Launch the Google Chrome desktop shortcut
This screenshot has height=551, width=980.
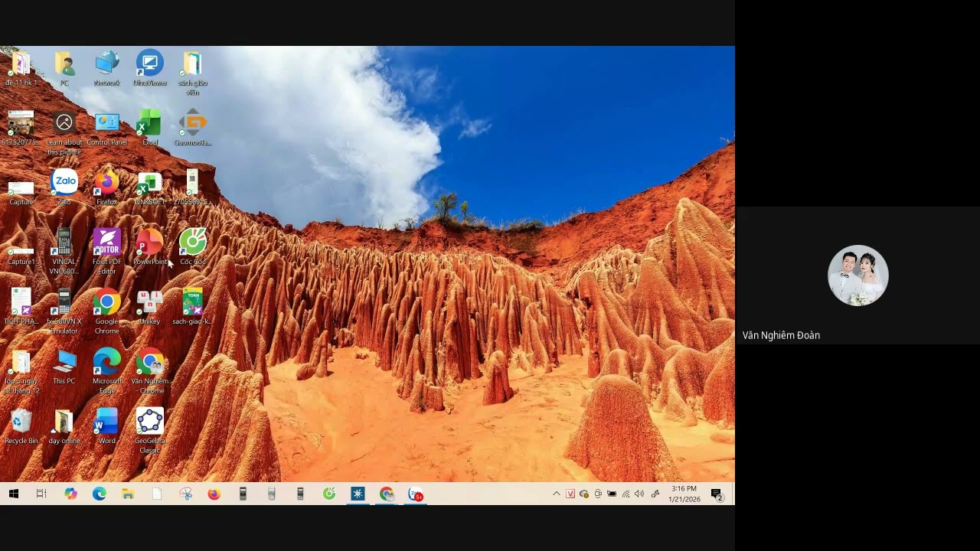click(107, 312)
